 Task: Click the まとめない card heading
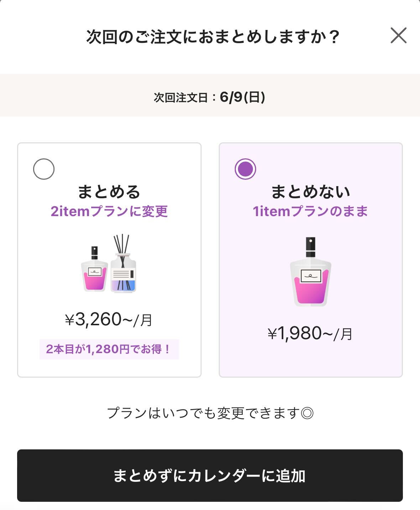[311, 192]
